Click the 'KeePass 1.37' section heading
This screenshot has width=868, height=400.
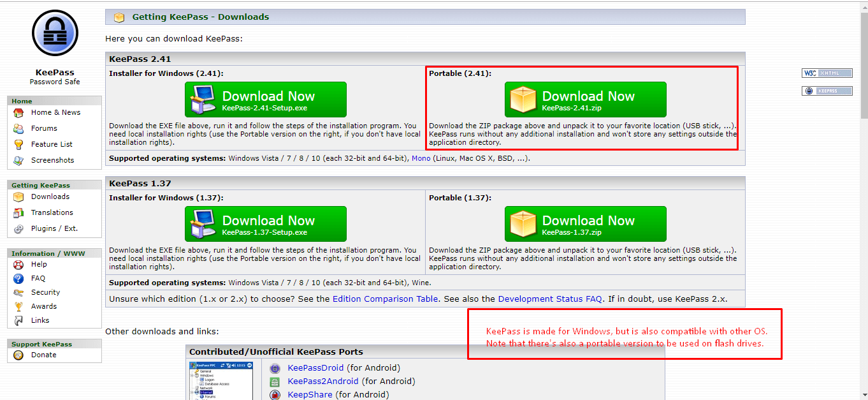(x=140, y=183)
